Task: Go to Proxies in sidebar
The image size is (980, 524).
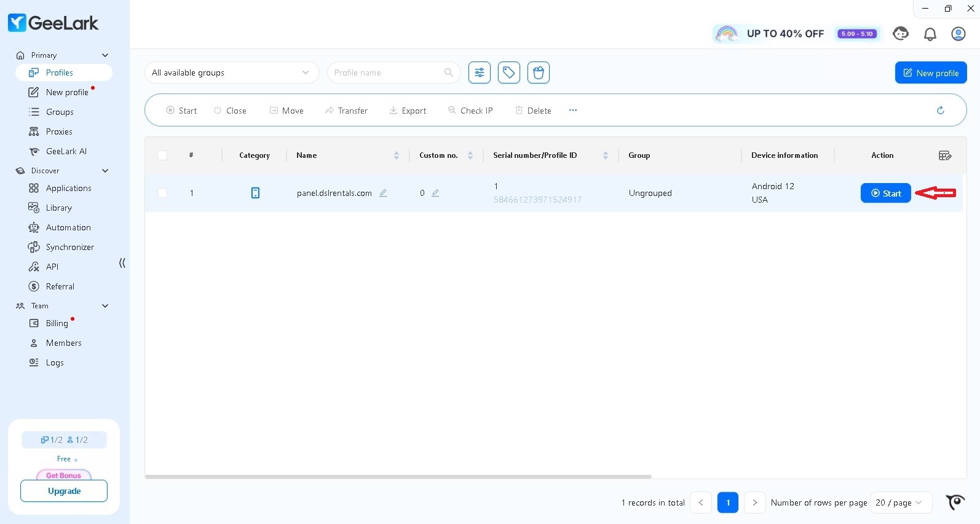Action: tap(59, 131)
